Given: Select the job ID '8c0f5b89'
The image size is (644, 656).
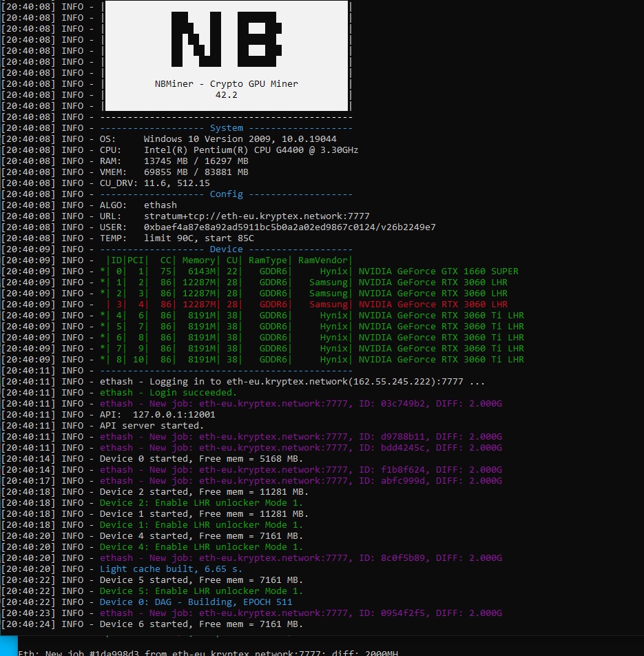Looking at the screenshot, I should (403, 557).
